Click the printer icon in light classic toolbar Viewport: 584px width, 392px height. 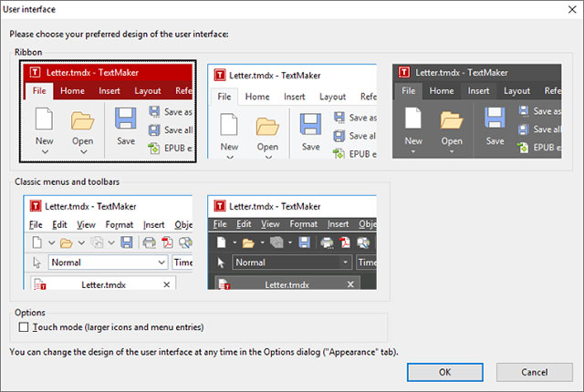tap(150, 242)
